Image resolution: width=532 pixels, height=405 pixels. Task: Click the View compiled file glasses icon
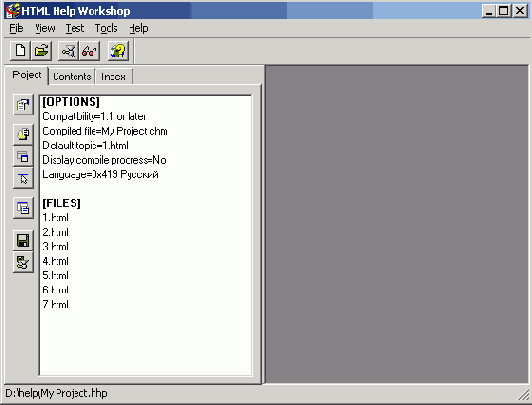[89, 51]
